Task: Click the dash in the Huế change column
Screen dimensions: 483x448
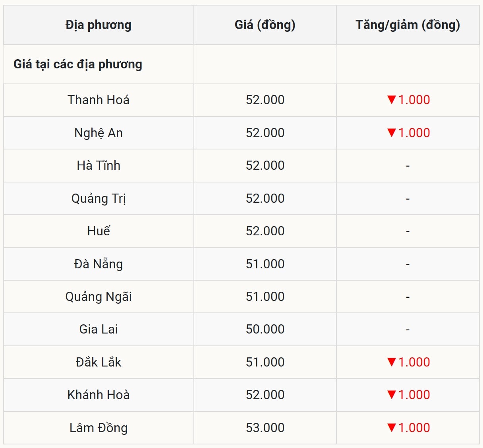Action: pyautogui.click(x=408, y=231)
